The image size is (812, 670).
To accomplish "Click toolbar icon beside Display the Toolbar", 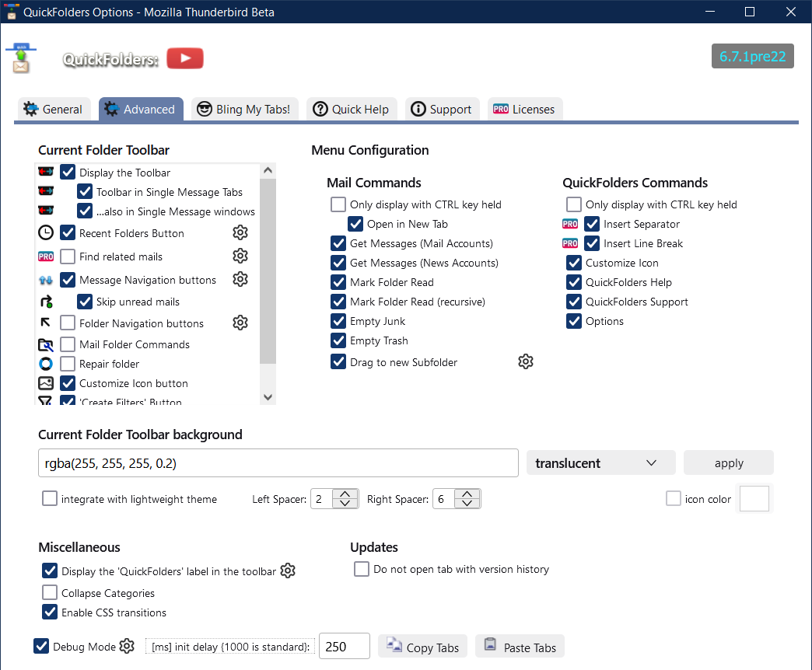I will (46, 171).
